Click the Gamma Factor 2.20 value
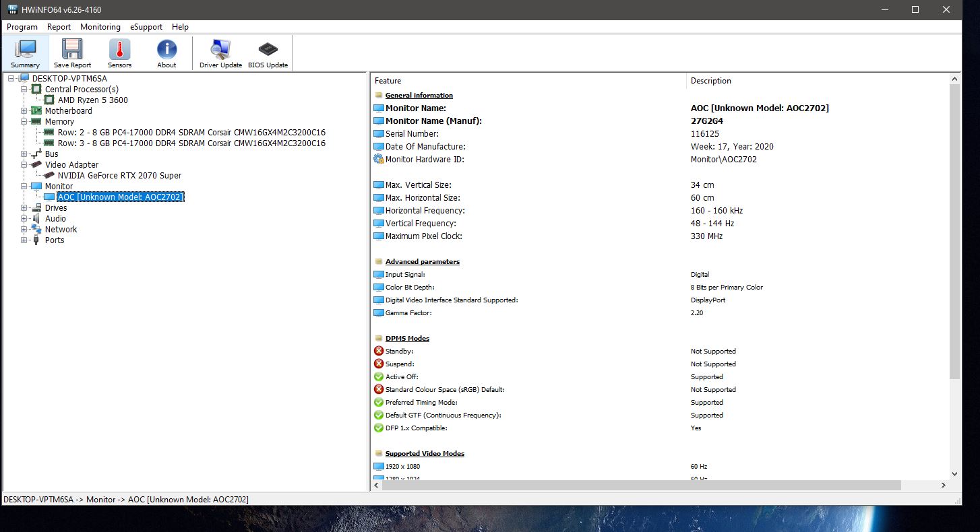The image size is (980, 532). pos(697,312)
